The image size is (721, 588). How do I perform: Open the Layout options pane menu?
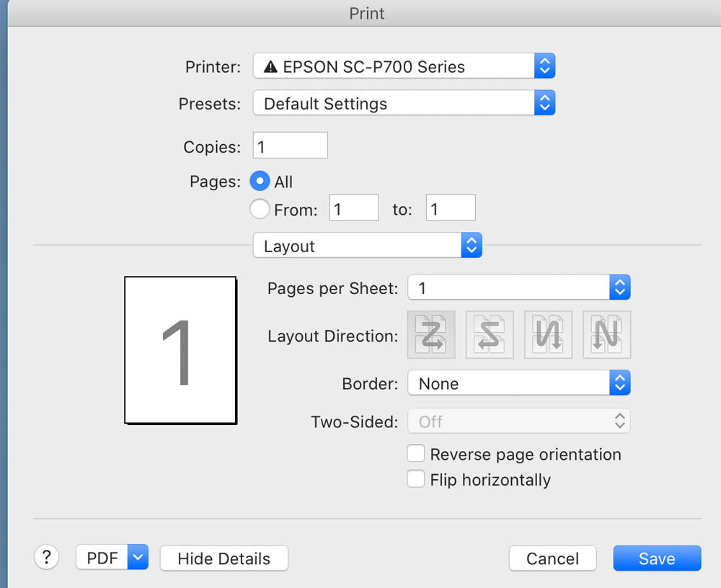[367, 246]
